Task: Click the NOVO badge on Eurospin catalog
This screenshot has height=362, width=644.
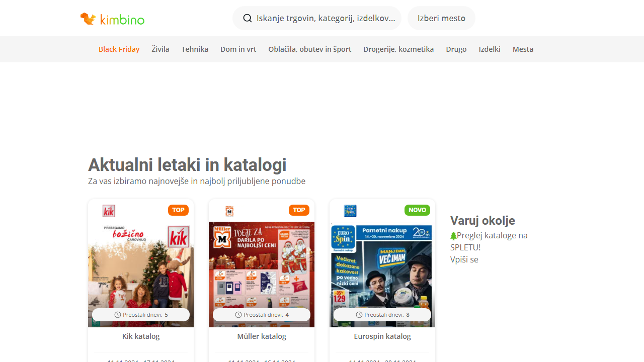Action: [417, 210]
